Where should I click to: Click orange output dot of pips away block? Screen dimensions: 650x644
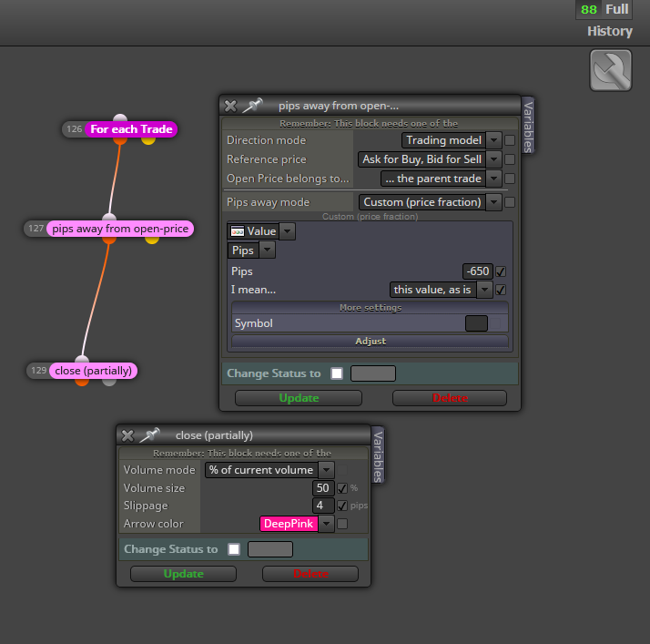pyautogui.click(x=109, y=240)
